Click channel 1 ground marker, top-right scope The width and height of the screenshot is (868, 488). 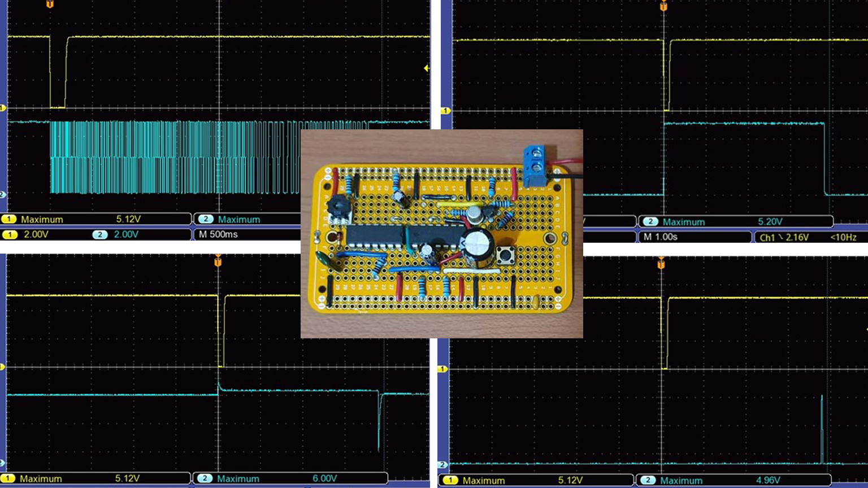point(446,111)
